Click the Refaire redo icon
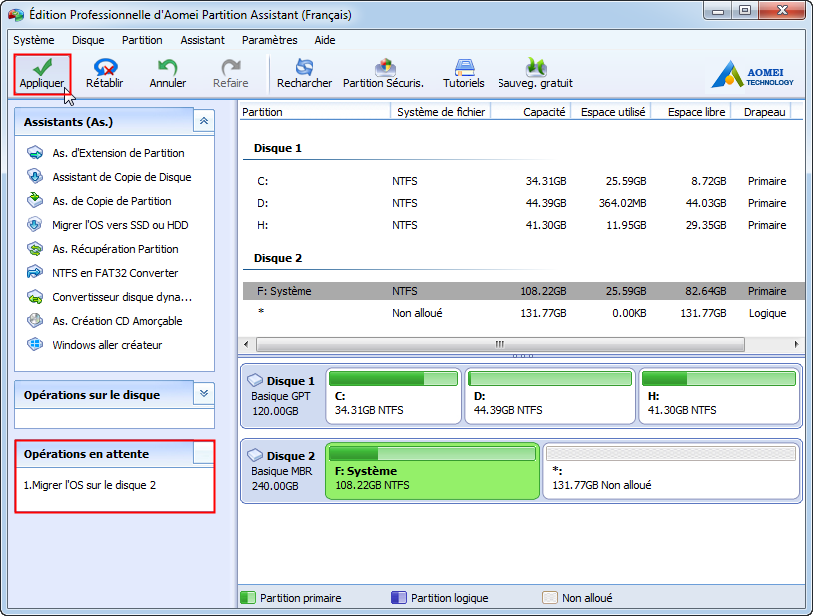 231,67
